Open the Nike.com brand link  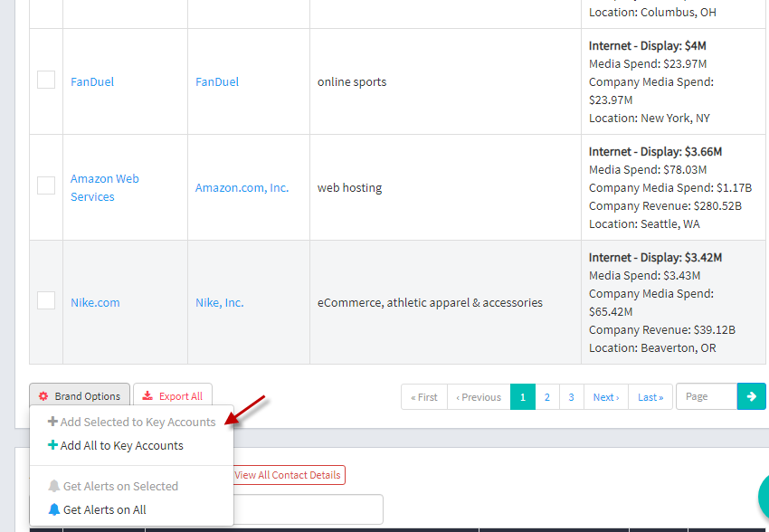coord(95,302)
